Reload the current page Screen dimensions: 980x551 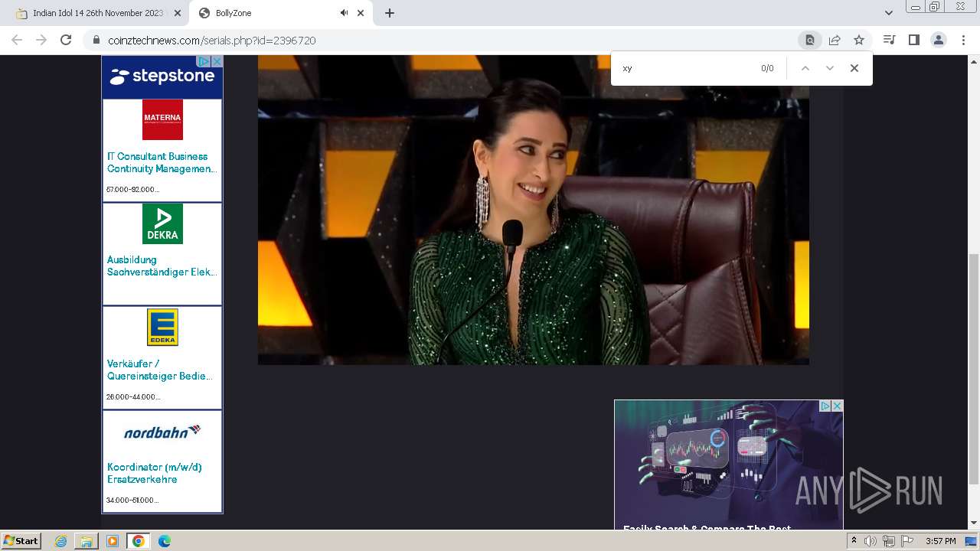66,40
